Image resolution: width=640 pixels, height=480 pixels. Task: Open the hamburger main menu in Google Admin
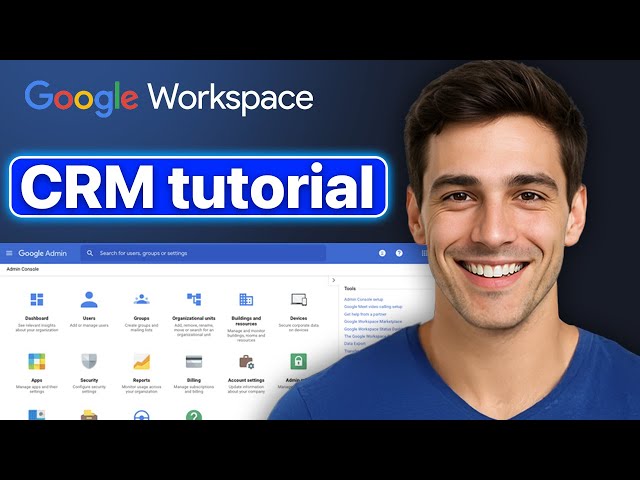tap(9, 253)
